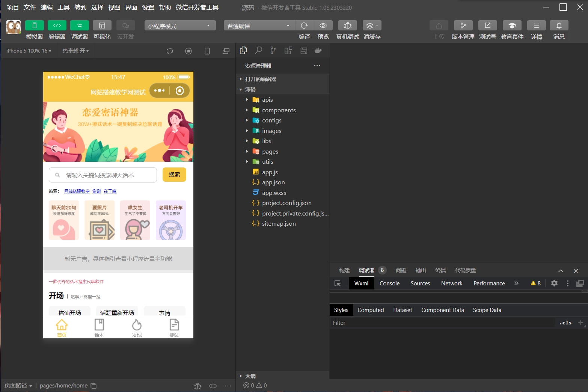The width and height of the screenshot is (588, 392).
Task: Expand the pages folder
Action: coord(270,152)
